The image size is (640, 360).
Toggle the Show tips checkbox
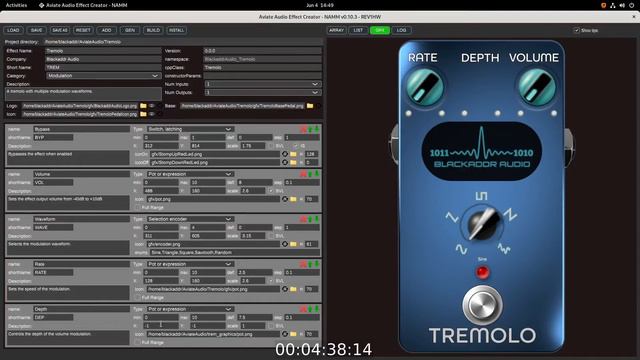tap(576, 30)
